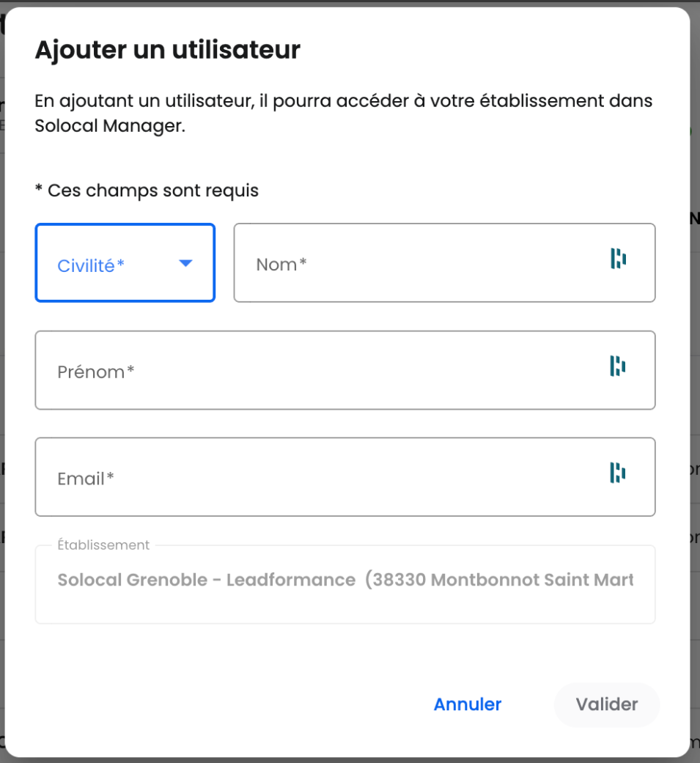The width and height of the screenshot is (700, 763).
Task: Click the "Email*" placeholder text
Action: (86, 479)
